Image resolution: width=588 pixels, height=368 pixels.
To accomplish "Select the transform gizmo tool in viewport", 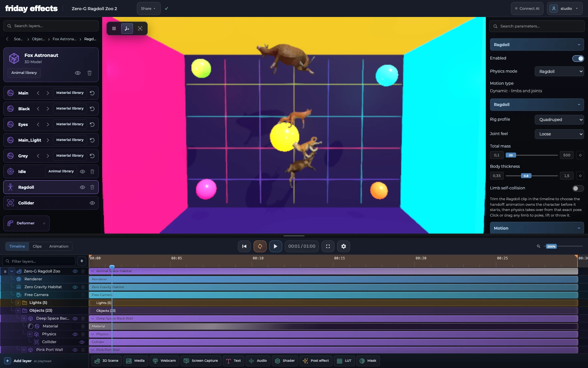I will tap(127, 28).
